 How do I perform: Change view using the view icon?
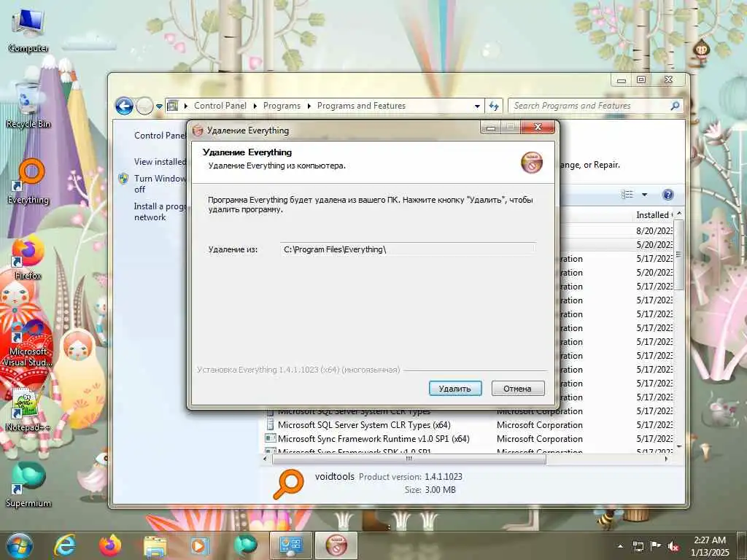coord(627,194)
